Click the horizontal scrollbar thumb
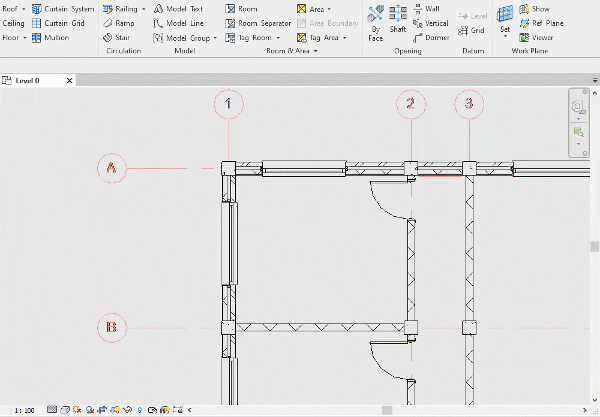This screenshot has width=600, height=417. [x=387, y=410]
